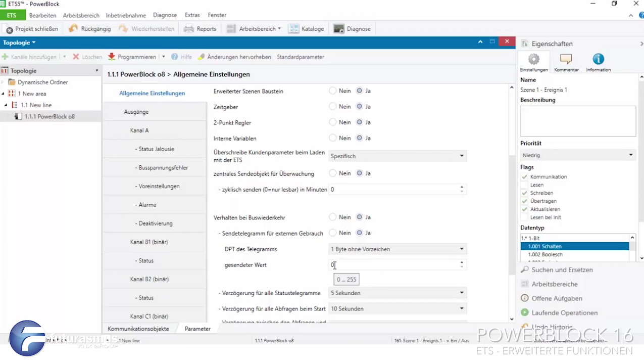The height and width of the screenshot is (362, 644).
Task: Open the DPT des Telegramms dropdown
Action: tap(397, 249)
